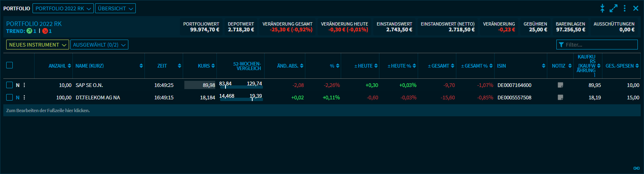This screenshot has height=174, width=644.
Task: Check the DT.TELEKOM AG NA row checkbox
Action: pos(9,98)
